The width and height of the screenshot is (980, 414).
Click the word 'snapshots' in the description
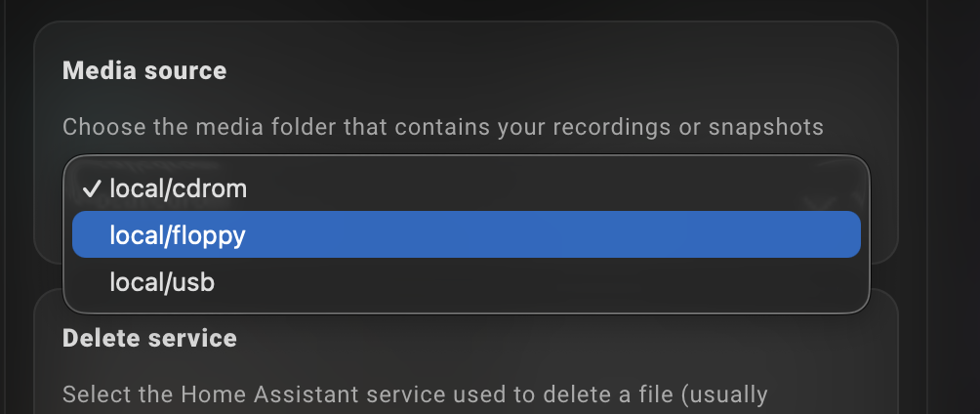pyautogui.click(x=766, y=127)
